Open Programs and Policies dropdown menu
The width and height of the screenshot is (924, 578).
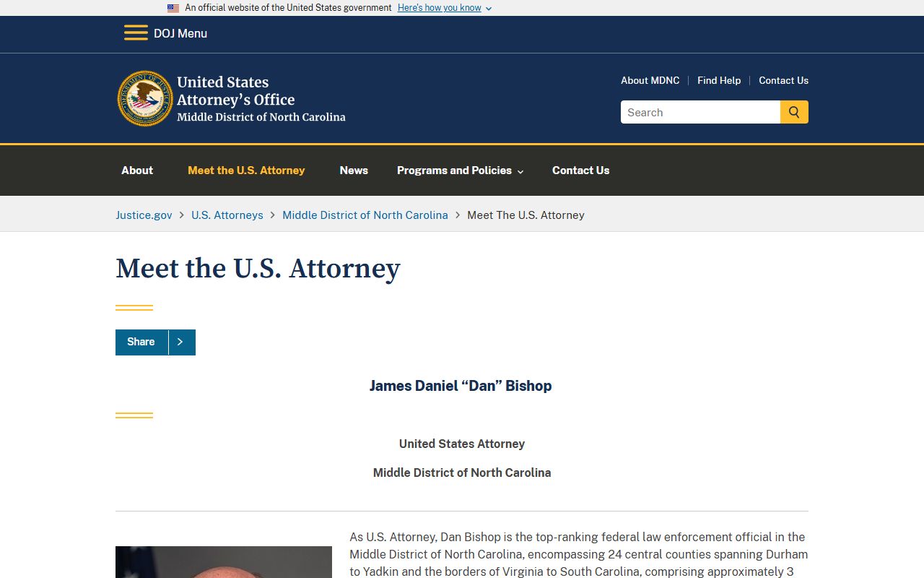point(460,171)
